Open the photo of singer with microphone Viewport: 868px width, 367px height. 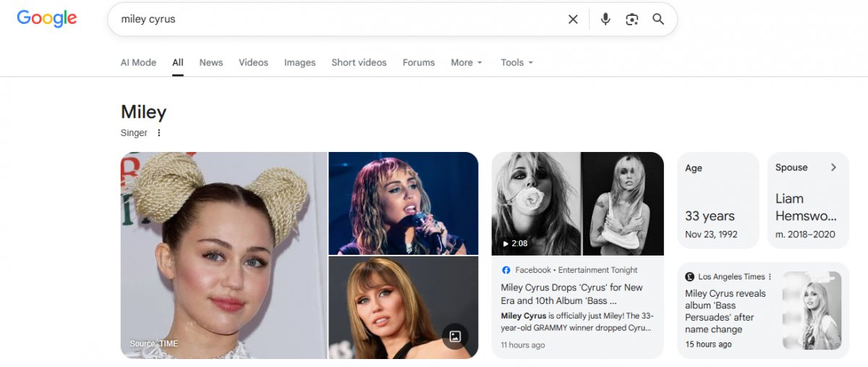[x=404, y=203]
